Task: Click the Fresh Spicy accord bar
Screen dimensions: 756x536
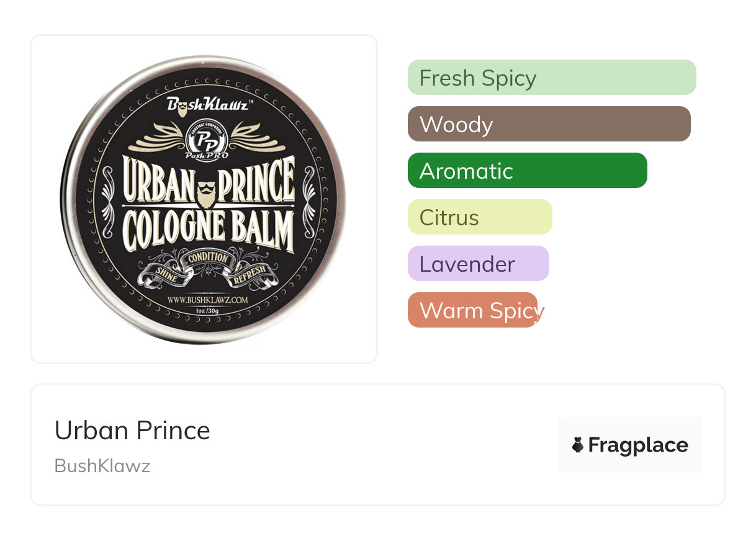Action: (x=552, y=78)
